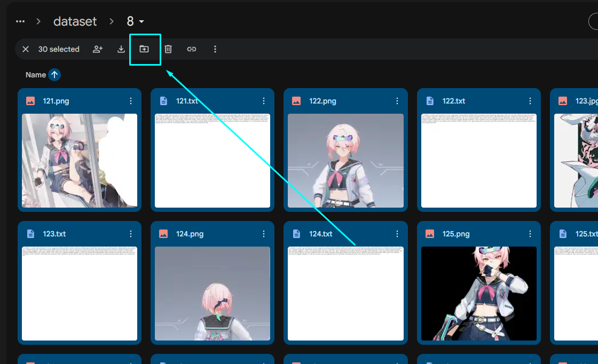Open the 124.txt document thumbnail
This screenshot has height=364, width=598.
pyautogui.click(x=345, y=294)
